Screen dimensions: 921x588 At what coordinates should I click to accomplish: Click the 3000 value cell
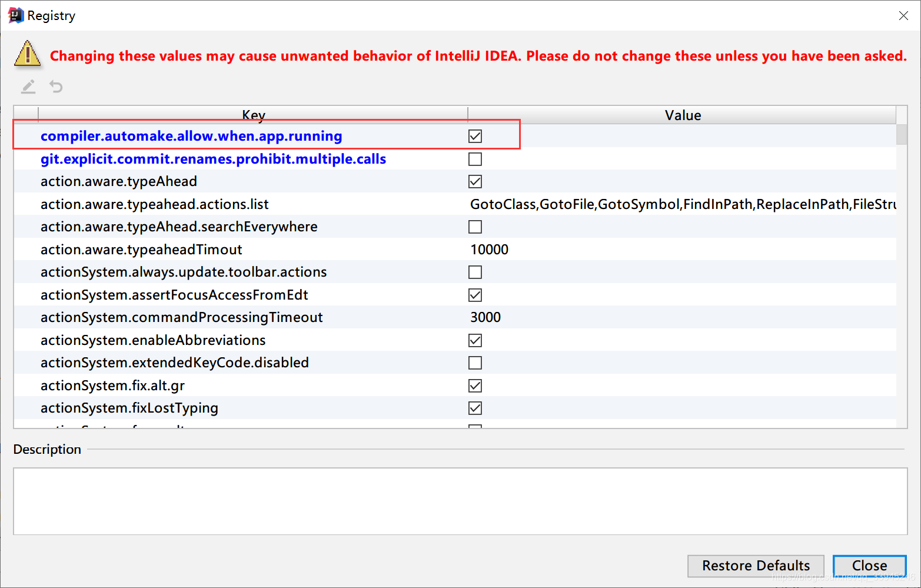click(486, 317)
